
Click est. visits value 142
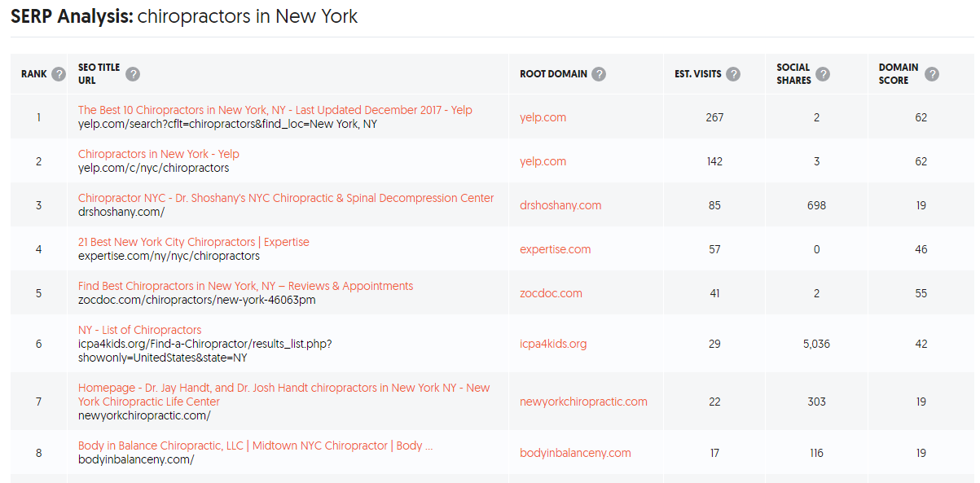tap(714, 161)
